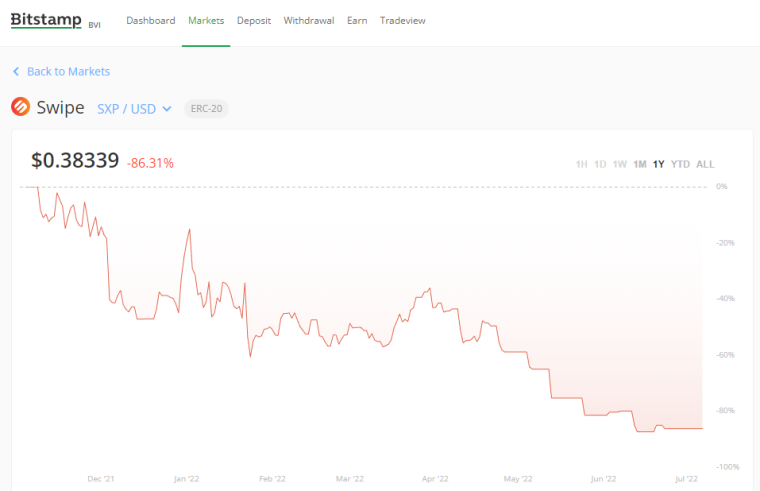Set chart range to 1W
This screenshot has width=760, height=491.
pyautogui.click(x=619, y=164)
